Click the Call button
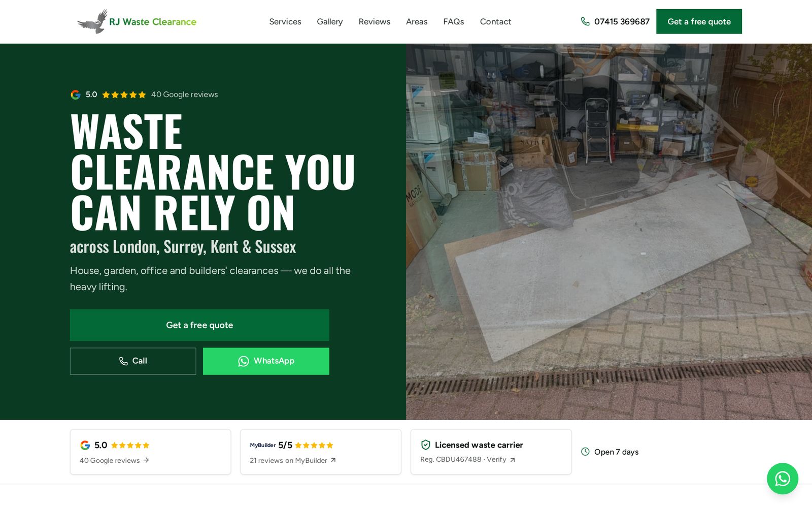The width and height of the screenshot is (812, 508). tap(133, 361)
